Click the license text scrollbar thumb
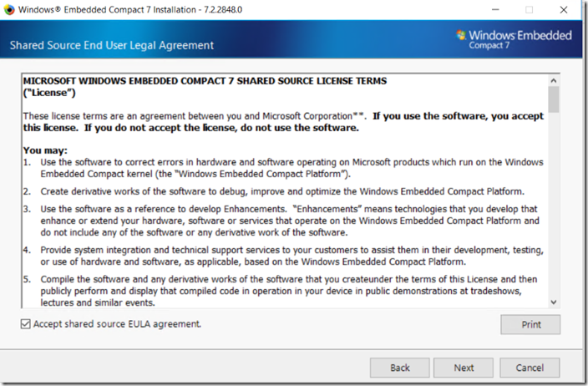The image size is (588, 386). point(554,99)
